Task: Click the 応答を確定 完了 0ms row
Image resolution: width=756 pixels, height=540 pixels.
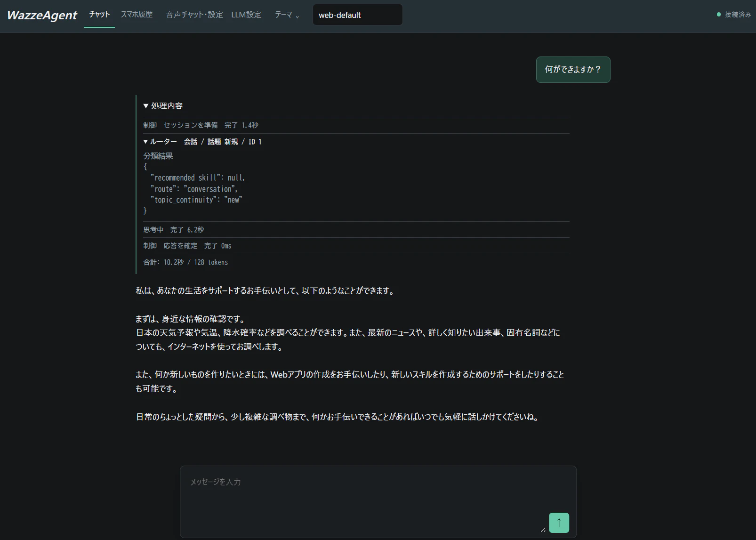Action: click(356, 246)
